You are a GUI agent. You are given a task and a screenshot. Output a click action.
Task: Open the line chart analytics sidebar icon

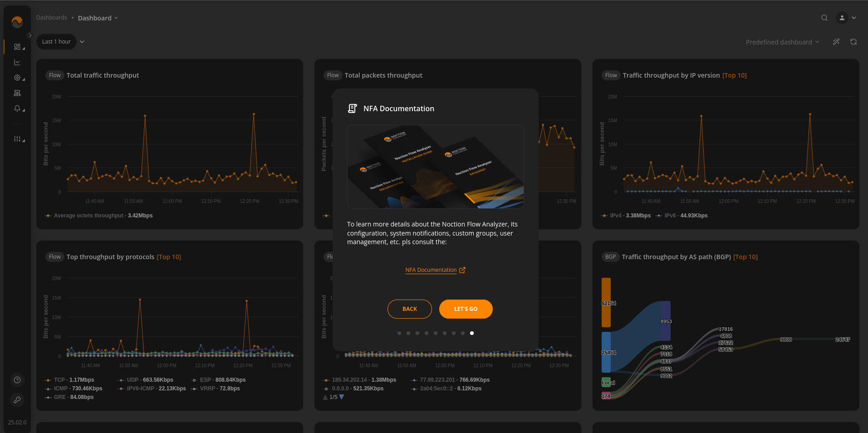coord(17,62)
